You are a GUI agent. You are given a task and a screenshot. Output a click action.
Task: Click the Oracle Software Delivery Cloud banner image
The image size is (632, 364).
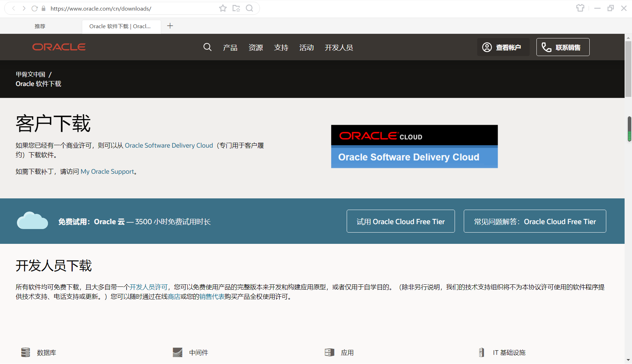click(414, 146)
